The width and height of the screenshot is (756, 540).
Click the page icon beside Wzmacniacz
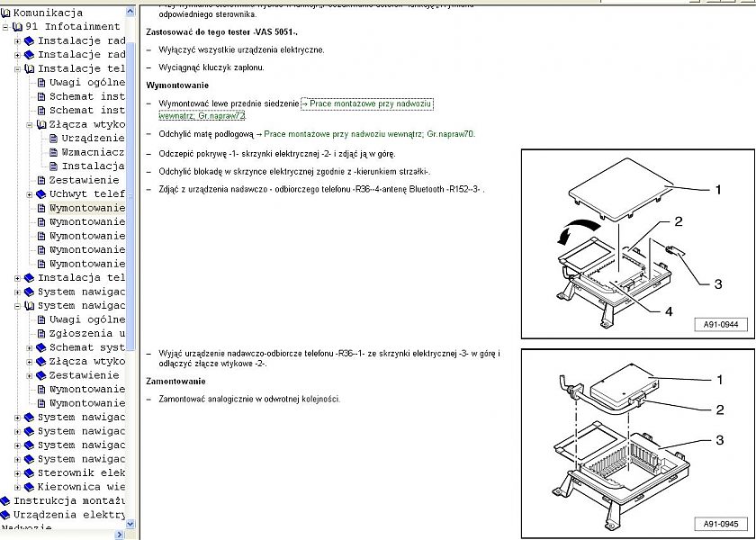coord(53,153)
